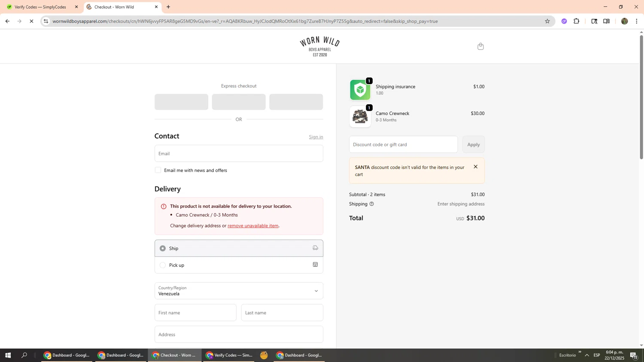The height and width of the screenshot is (362, 644).
Task: Open the Chrome profile avatar
Action: [x=624, y=21]
